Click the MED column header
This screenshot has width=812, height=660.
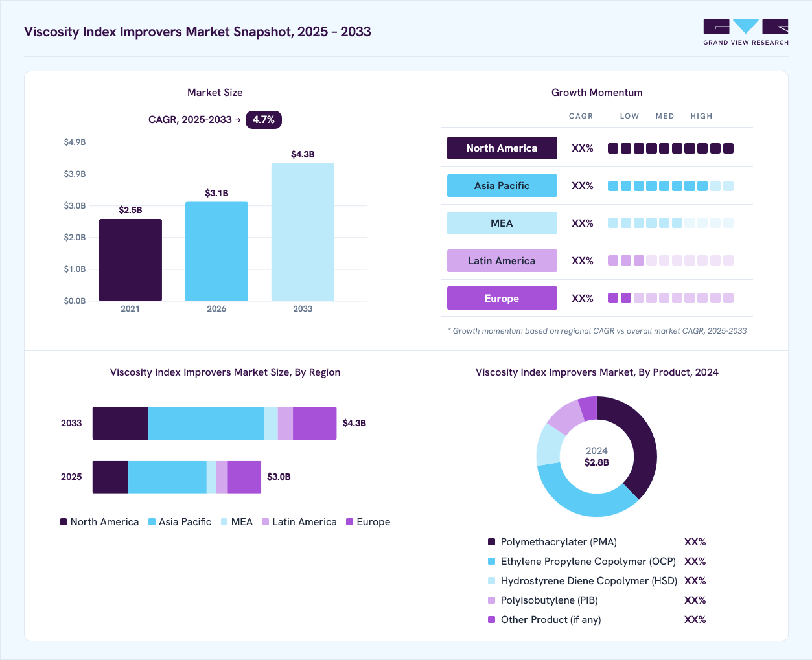[665, 116]
